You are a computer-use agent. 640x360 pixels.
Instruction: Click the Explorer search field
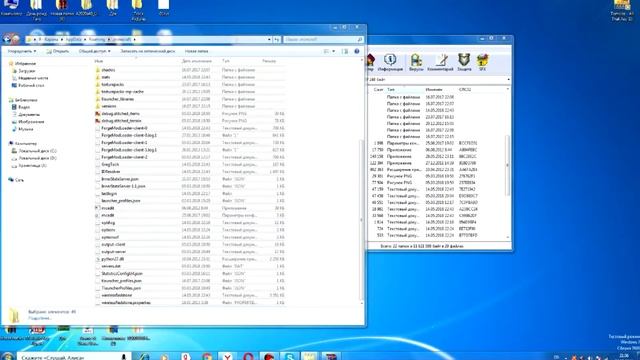pyautogui.click(x=323, y=40)
